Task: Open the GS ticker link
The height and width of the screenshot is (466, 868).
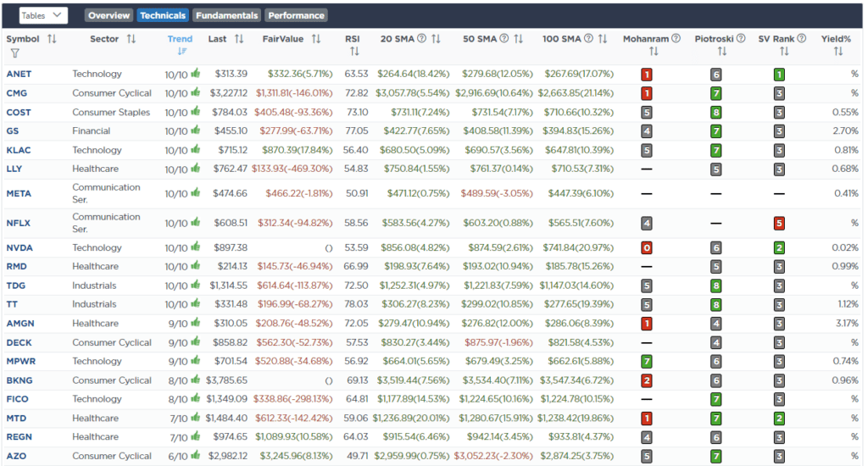Action: [x=12, y=130]
